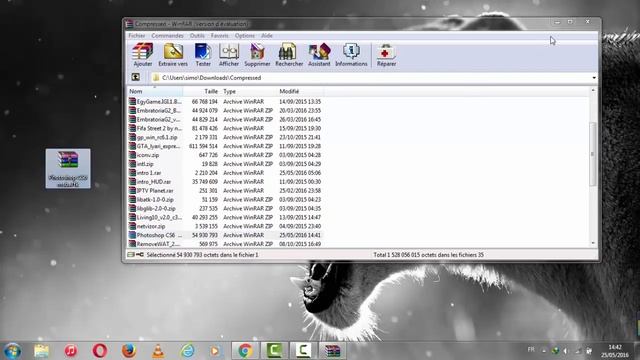Click the Ajouter toolbar icon

point(142,55)
